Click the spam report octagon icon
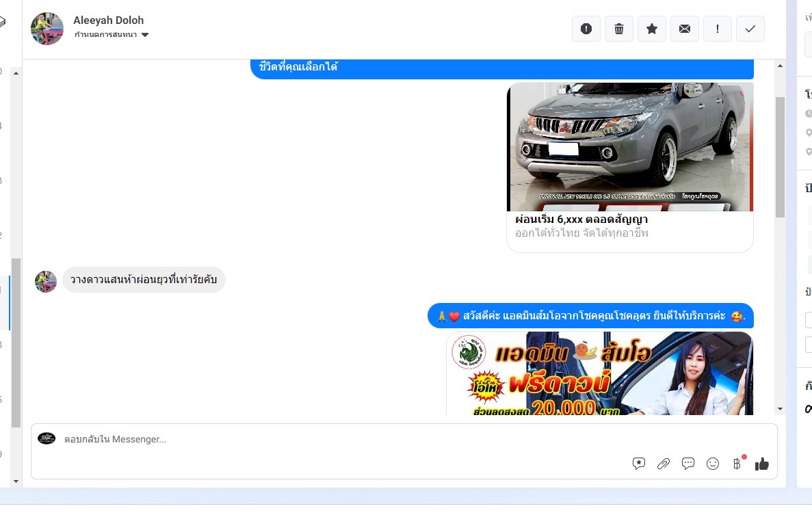Viewport: 812px width, 530px height. [586, 29]
